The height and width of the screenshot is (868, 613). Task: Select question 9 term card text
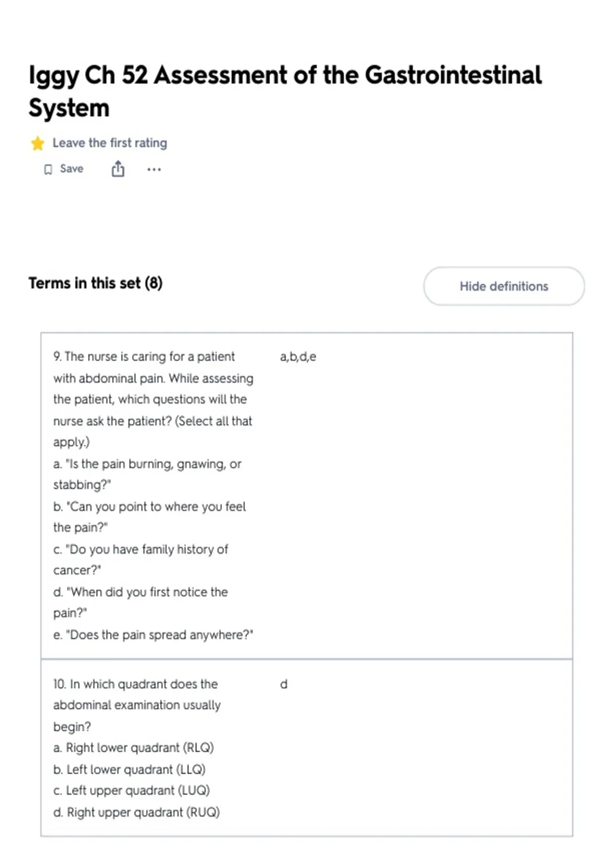(x=154, y=495)
